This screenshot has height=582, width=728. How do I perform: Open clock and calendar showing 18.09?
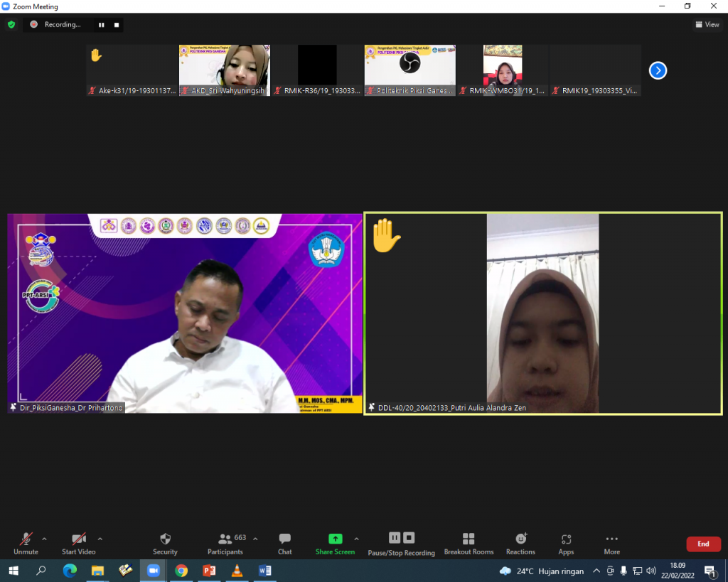[x=678, y=571]
